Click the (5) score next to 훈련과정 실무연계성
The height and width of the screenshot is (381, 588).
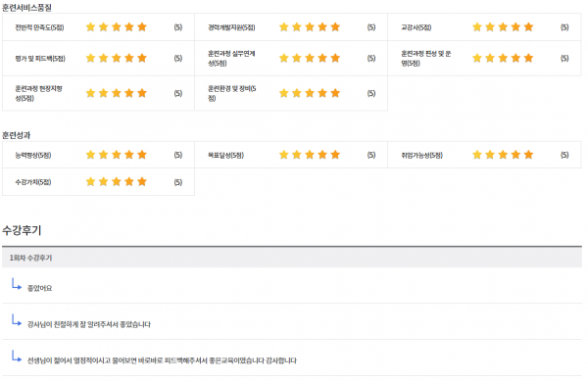coord(371,58)
